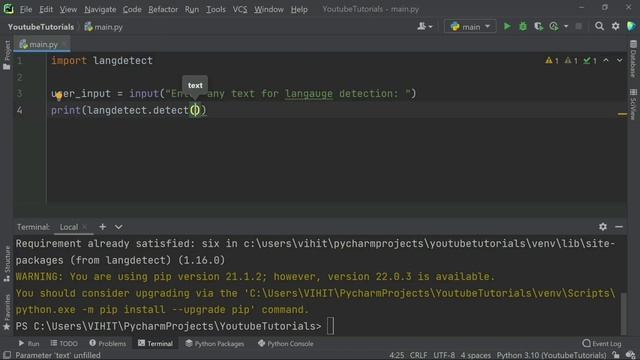Image resolution: width=640 pixels, height=360 pixels.
Task: Click the typo check count indicator
Action: click(x=590, y=60)
